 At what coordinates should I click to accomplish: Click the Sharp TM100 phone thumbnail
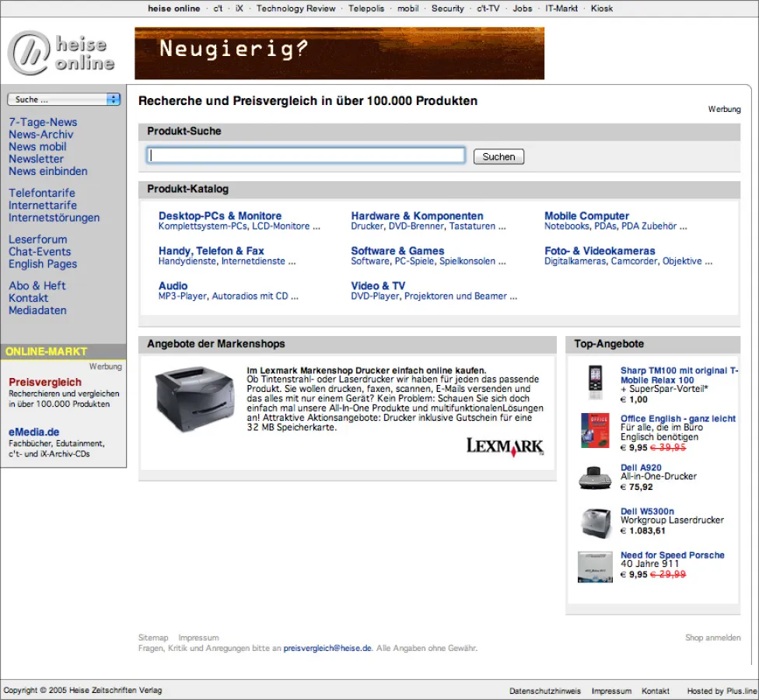coord(596,383)
